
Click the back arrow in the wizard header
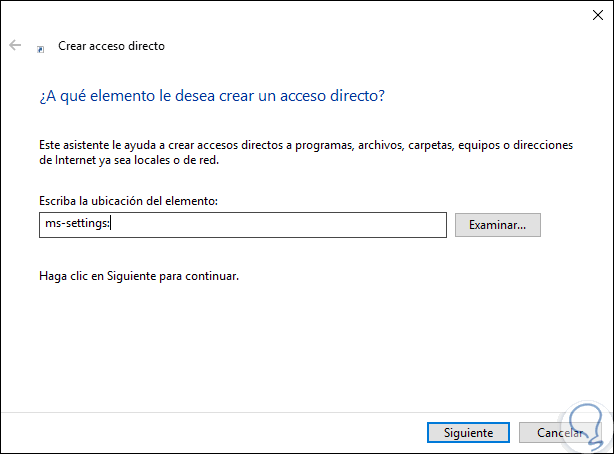coord(15,46)
